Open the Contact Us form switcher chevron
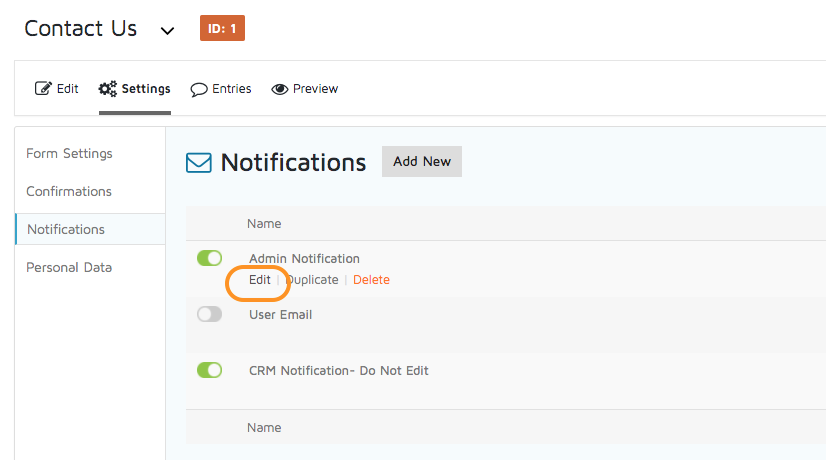 pos(167,31)
